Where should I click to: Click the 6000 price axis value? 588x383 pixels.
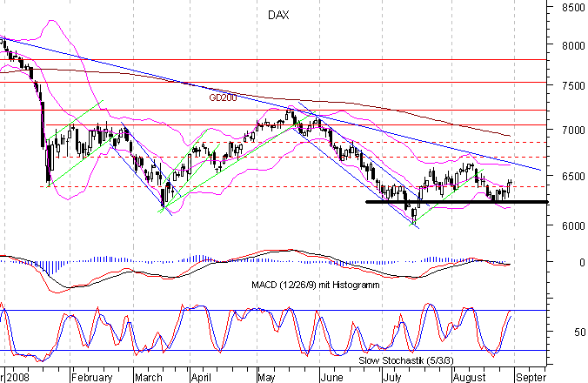point(573,225)
